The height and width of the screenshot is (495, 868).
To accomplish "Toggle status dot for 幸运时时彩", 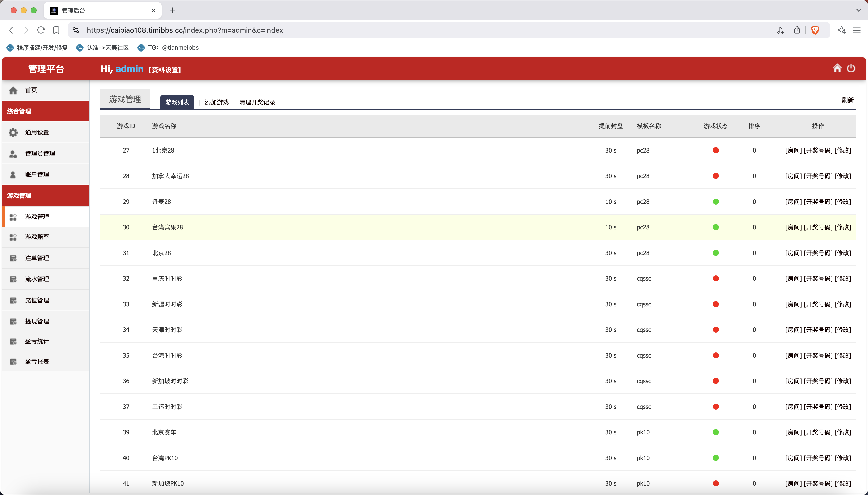I will (x=716, y=407).
